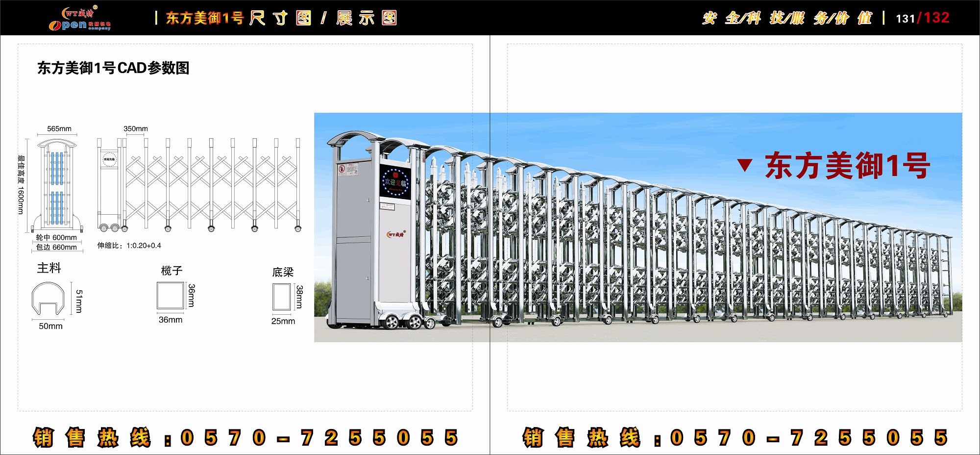Click the 榄子 square tube cross-section drawing

(x=171, y=295)
